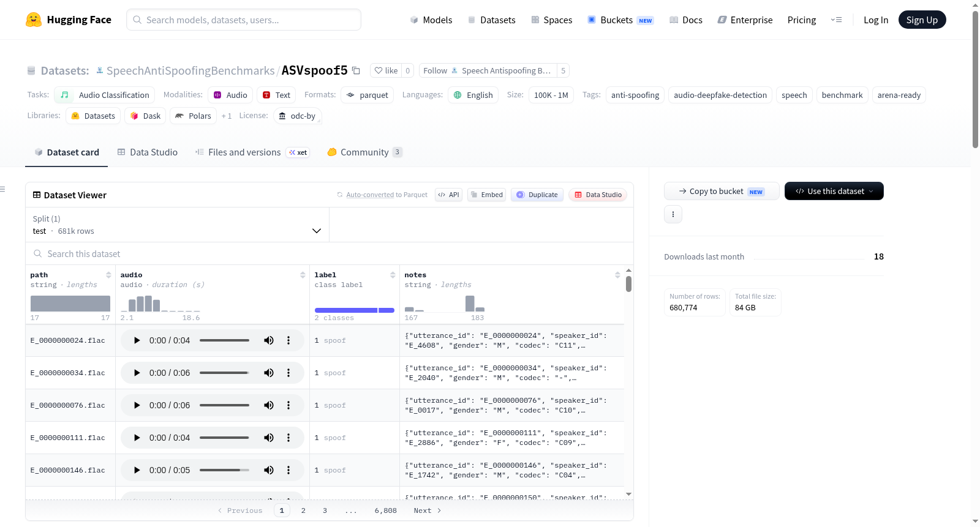
Task: Show additional libraries with +1
Action: click(x=227, y=116)
